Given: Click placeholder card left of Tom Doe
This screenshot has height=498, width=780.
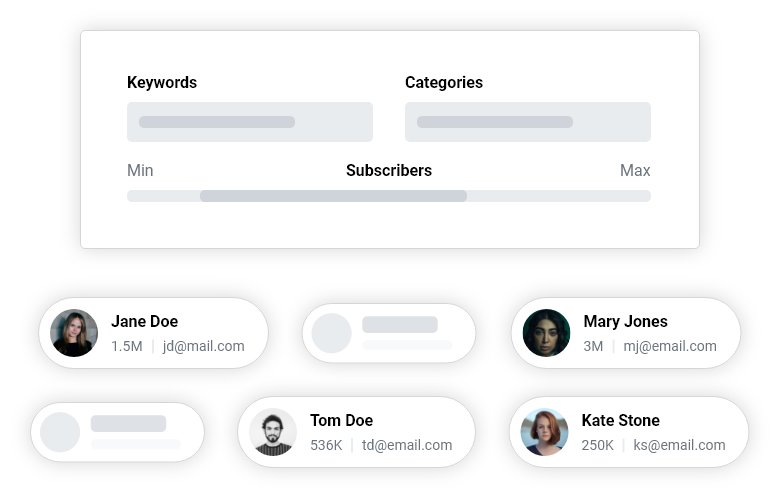Looking at the screenshot, I should 117,432.
